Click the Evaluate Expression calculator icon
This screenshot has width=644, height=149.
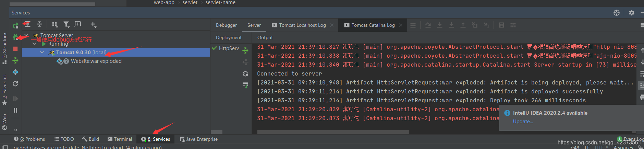(x=501, y=25)
